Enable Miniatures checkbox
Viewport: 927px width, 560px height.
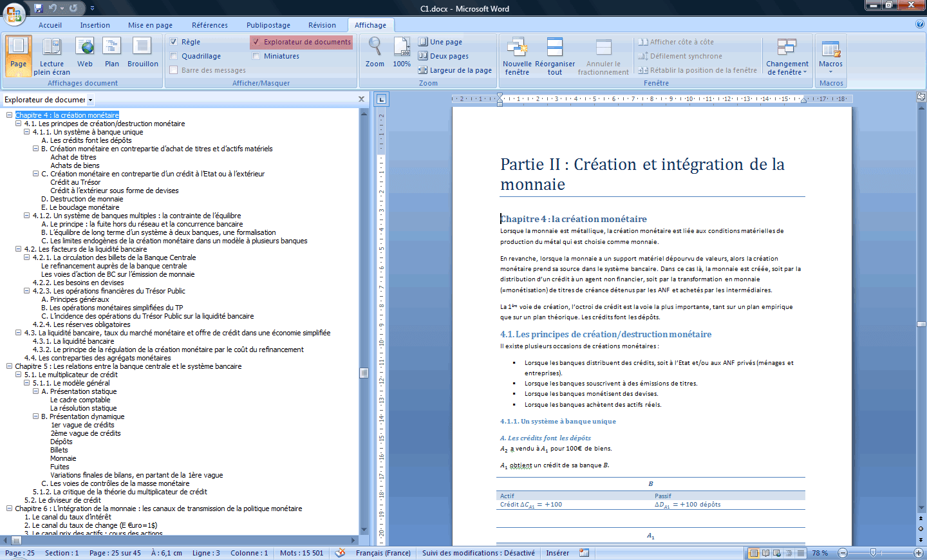(256, 56)
